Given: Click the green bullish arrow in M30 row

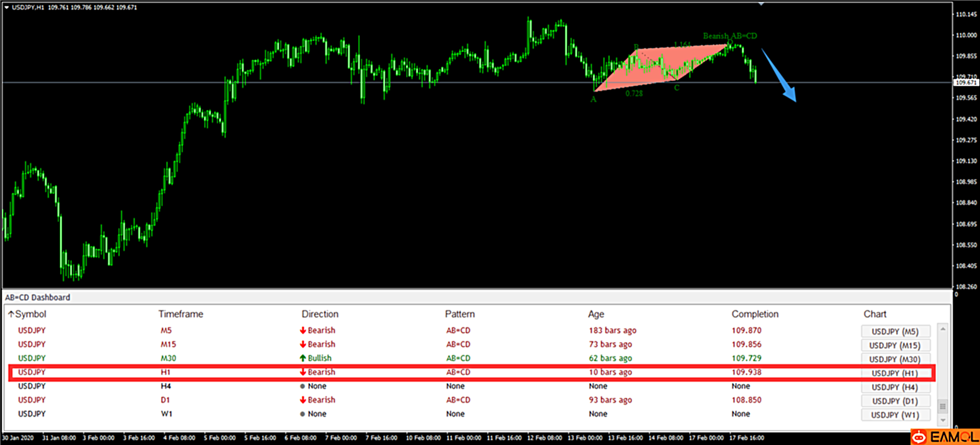Looking at the screenshot, I should [303, 358].
